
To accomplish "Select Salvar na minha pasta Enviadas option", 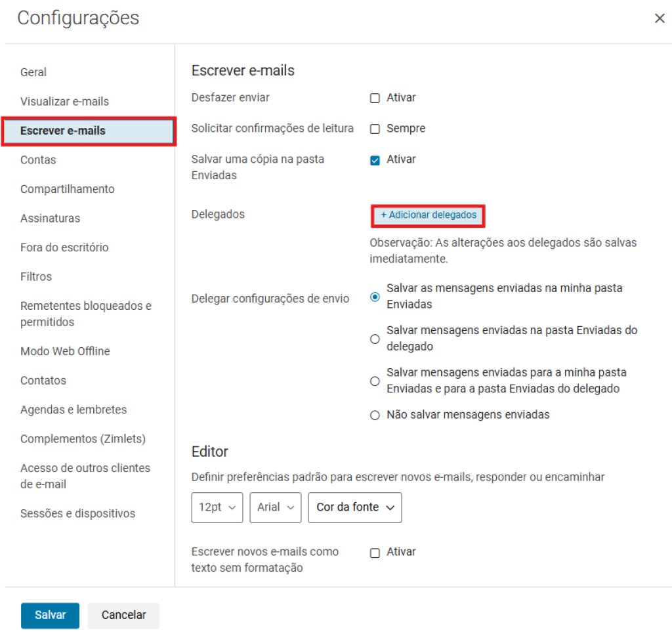I will (x=375, y=297).
